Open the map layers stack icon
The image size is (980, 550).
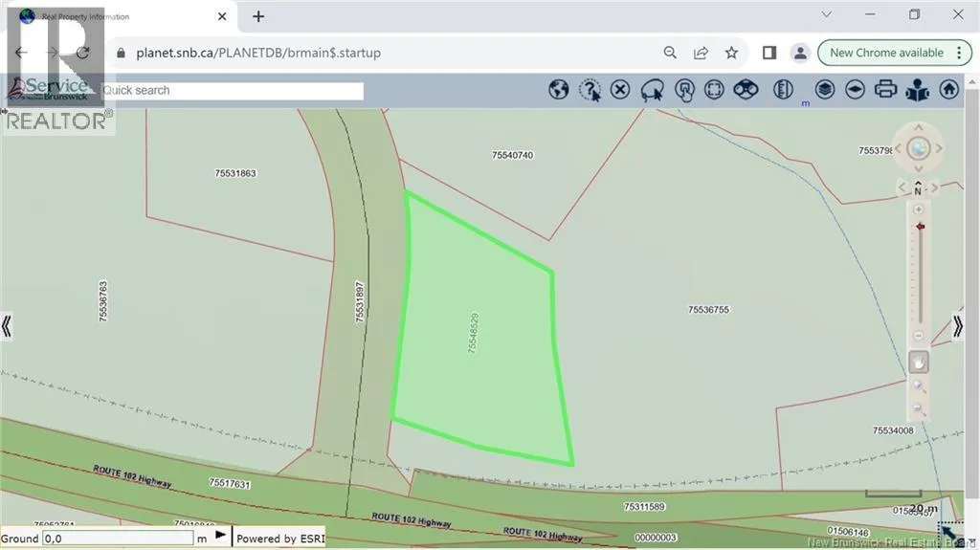pos(825,90)
